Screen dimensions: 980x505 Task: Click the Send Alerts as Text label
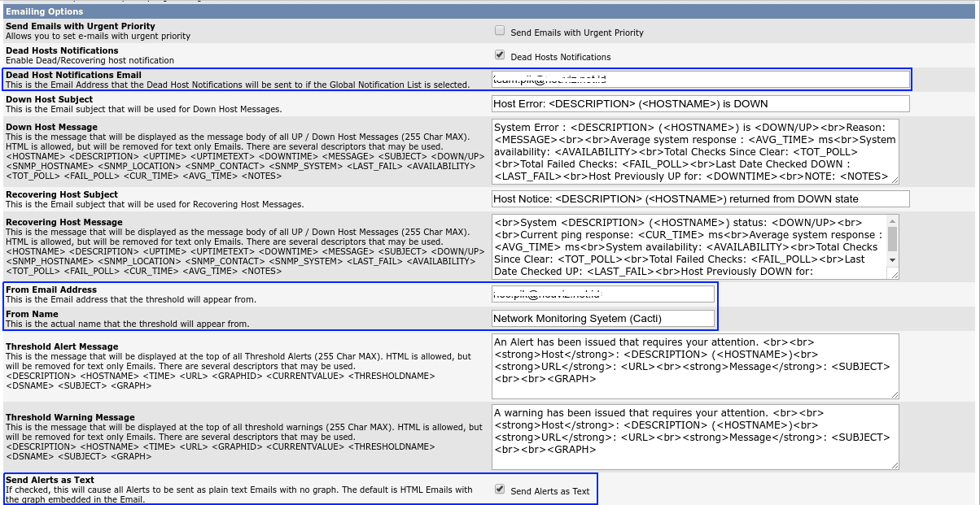[x=552, y=489]
